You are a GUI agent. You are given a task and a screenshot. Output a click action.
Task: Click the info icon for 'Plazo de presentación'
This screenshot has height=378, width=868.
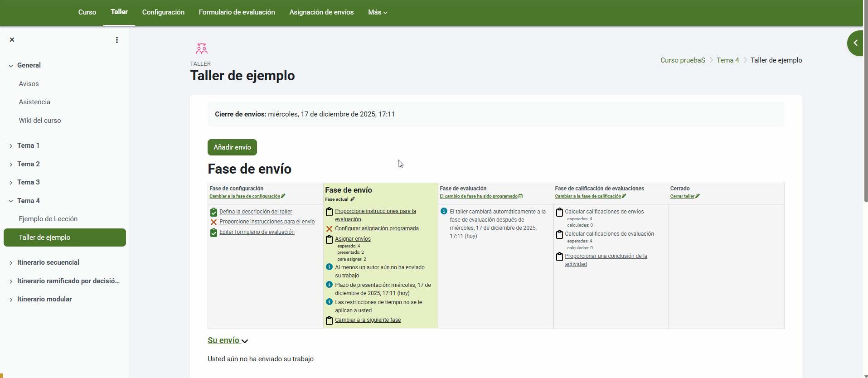[x=330, y=285]
